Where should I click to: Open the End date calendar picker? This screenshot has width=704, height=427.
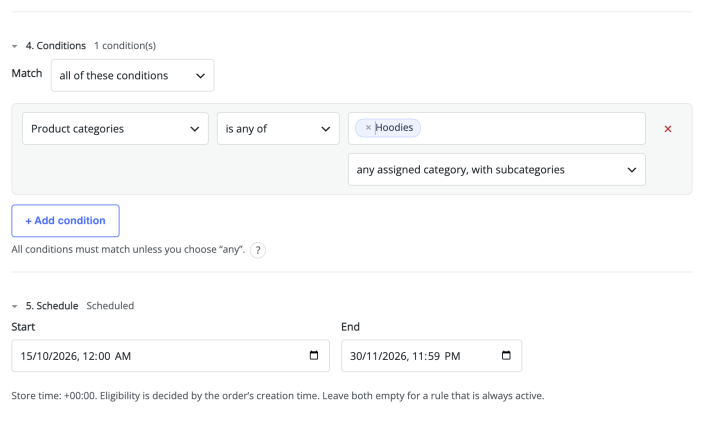pos(506,355)
